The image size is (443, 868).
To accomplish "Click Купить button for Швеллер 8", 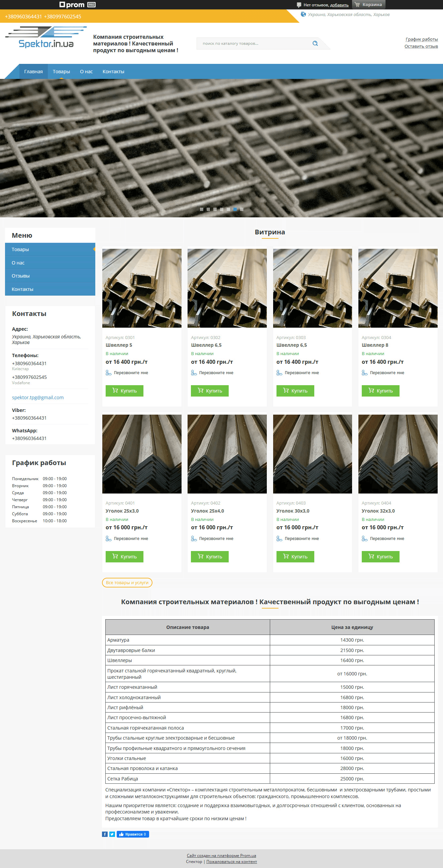I will point(380,391).
